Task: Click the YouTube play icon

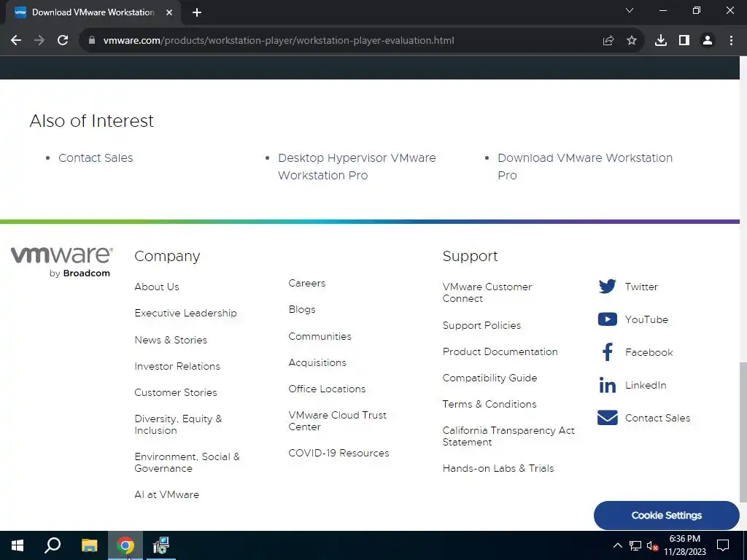Action: (x=608, y=319)
